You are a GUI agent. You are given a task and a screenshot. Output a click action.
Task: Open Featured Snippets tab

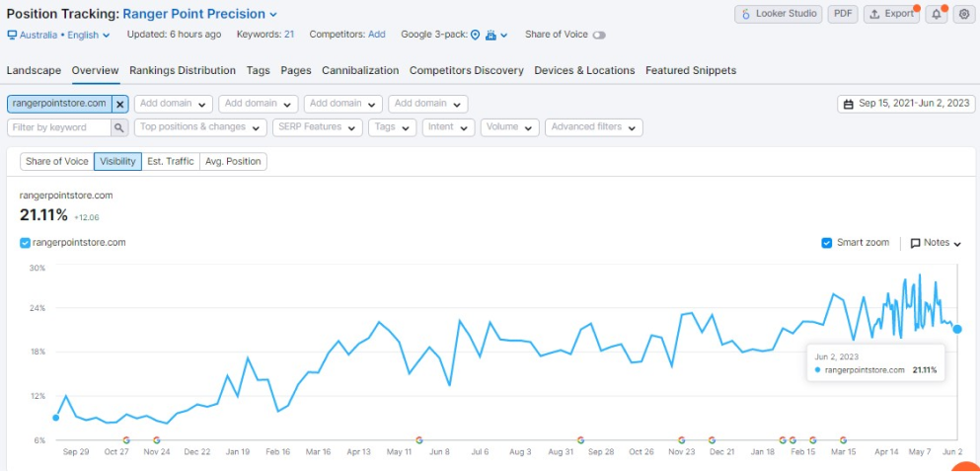click(691, 71)
